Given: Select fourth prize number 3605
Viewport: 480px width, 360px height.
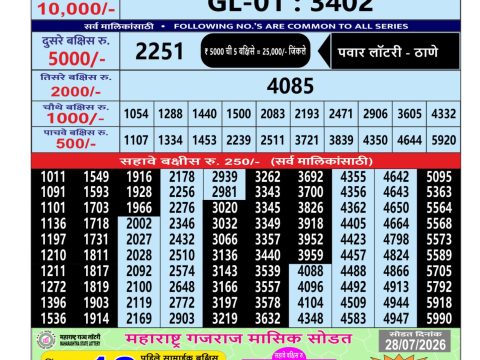Looking at the screenshot, I should (x=409, y=114).
